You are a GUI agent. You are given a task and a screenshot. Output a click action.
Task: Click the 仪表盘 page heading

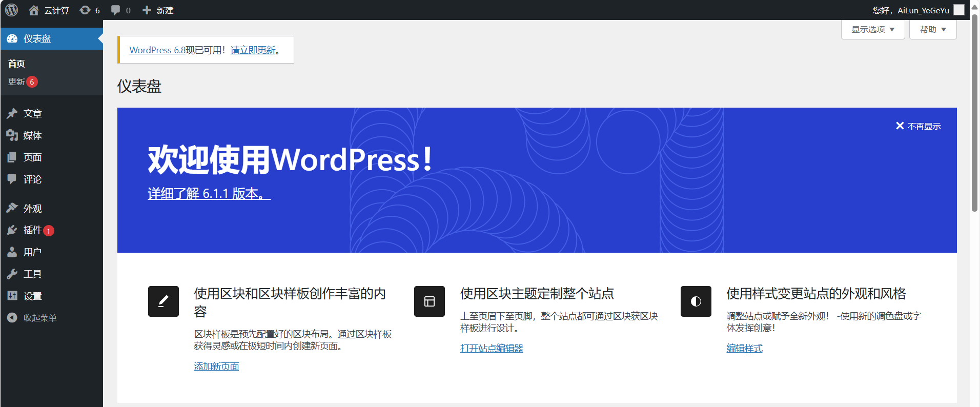(139, 86)
